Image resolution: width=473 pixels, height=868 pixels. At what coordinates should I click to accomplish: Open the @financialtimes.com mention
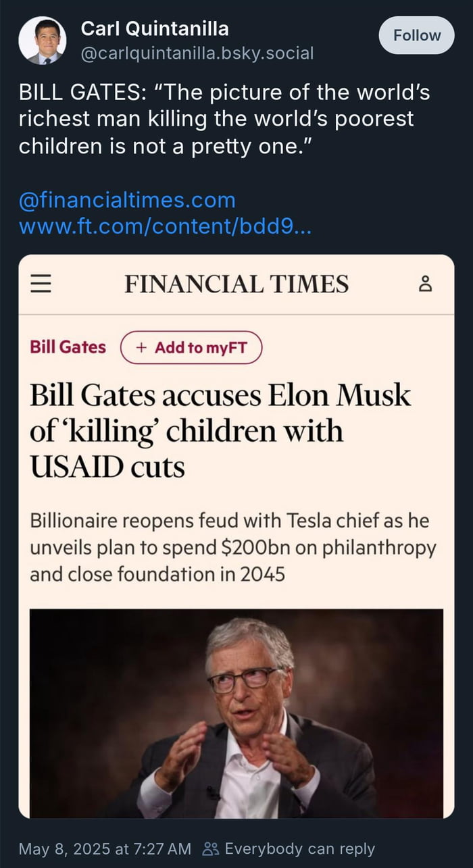click(127, 201)
